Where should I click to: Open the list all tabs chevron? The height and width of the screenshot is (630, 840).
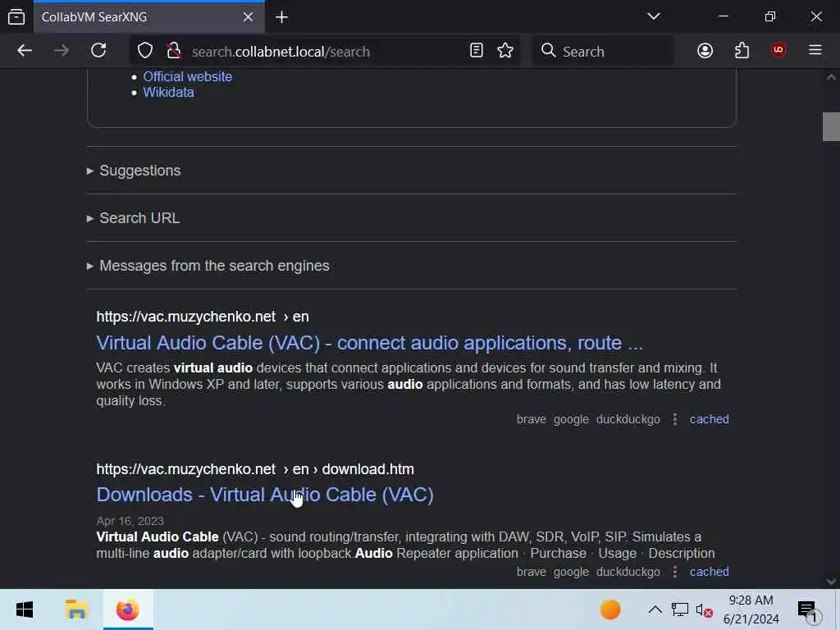click(653, 16)
